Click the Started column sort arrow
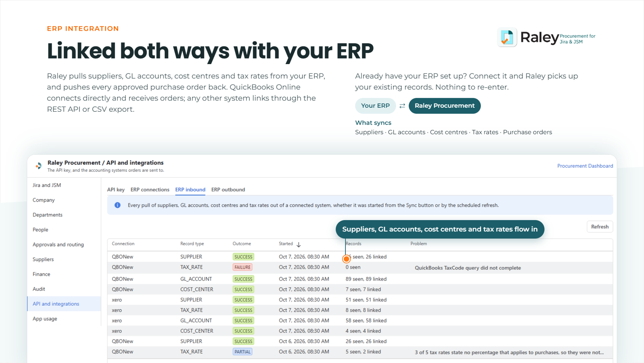Viewport: 644px width, 363px height. point(299,244)
